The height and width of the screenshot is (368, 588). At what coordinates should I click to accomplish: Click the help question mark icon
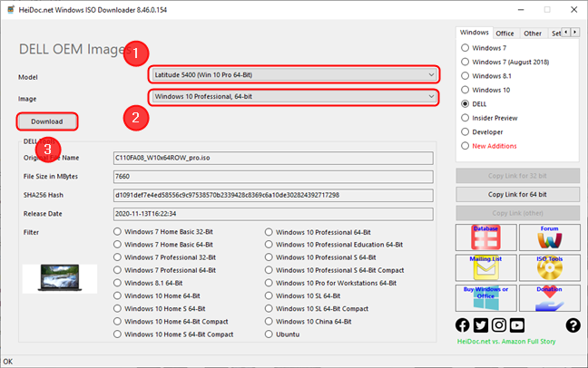pyautogui.click(x=573, y=325)
